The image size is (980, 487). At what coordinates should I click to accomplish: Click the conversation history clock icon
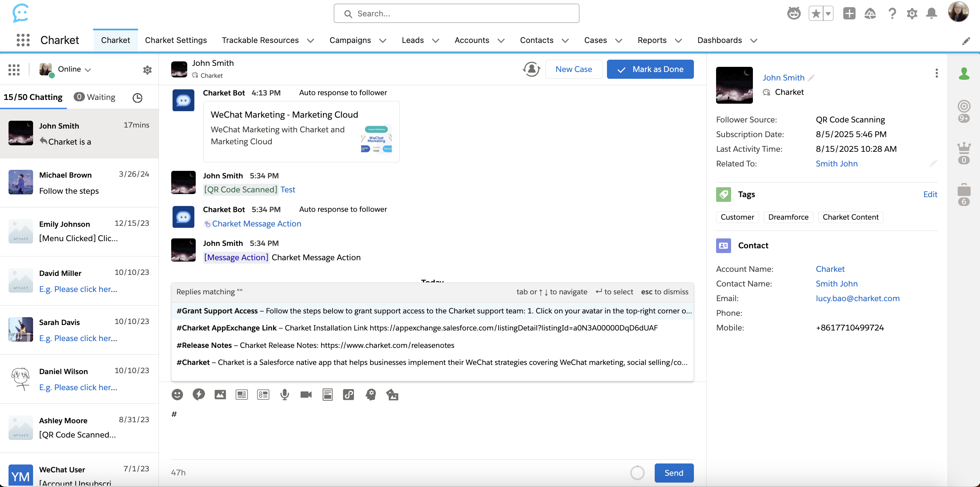pos(137,98)
